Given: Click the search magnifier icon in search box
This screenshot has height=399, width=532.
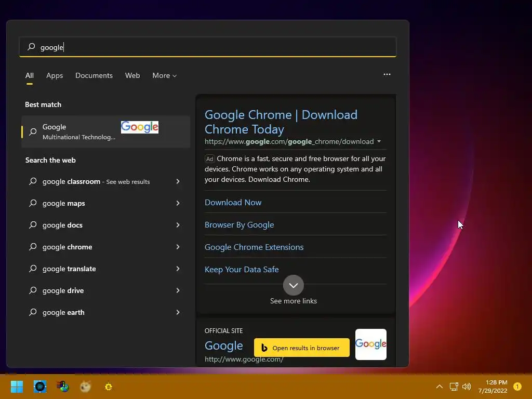Looking at the screenshot, I should (x=31, y=47).
